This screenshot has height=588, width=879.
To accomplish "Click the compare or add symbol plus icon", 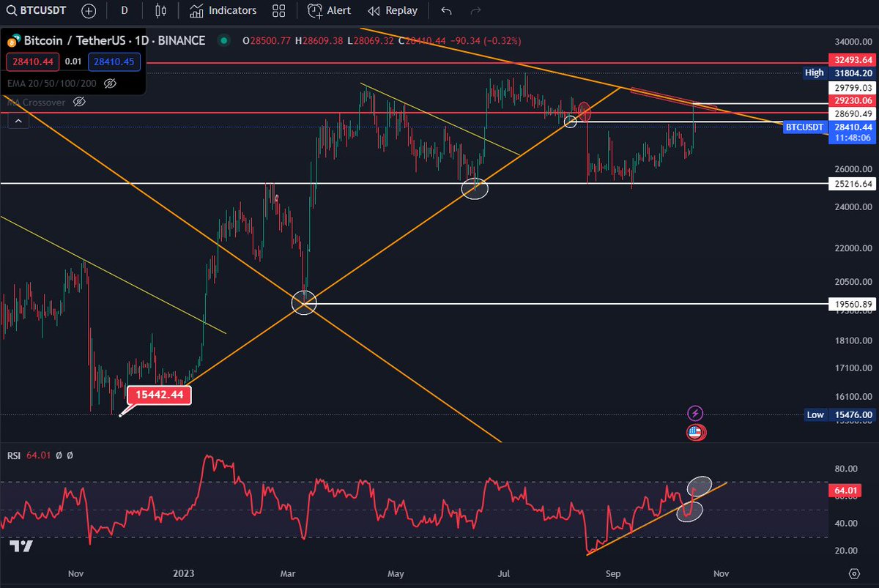I will pyautogui.click(x=89, y=11).
